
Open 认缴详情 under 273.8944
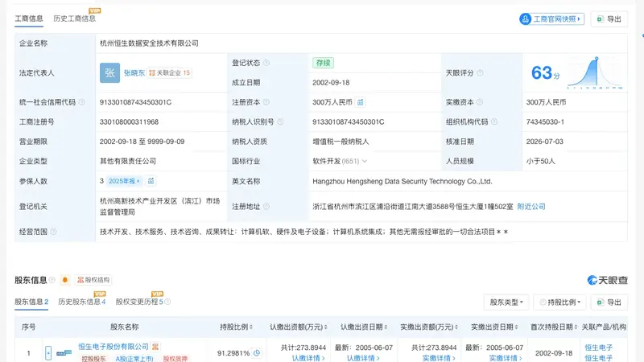(x=308, y=358)
